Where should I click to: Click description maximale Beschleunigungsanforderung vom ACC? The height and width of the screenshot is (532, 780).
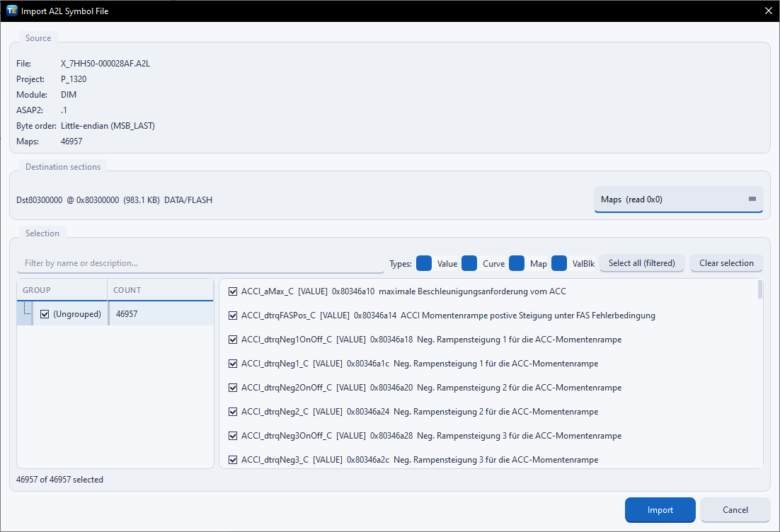[x=473, y=291]
